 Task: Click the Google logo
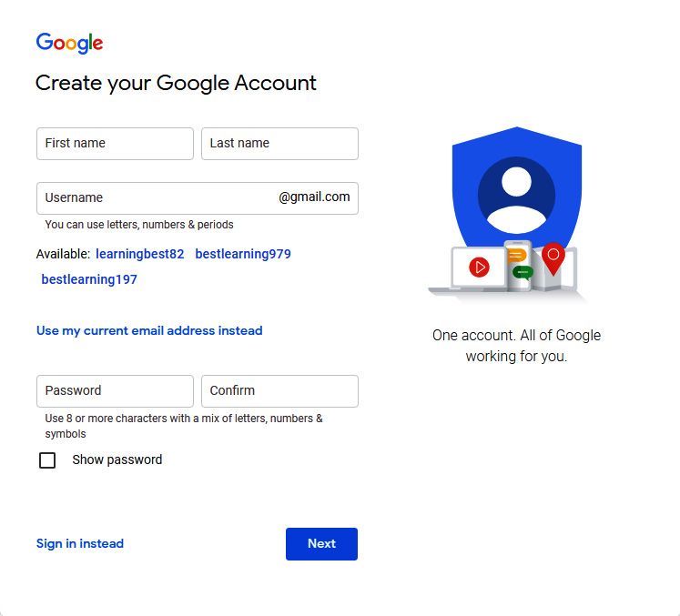click(x=69, y=43)
